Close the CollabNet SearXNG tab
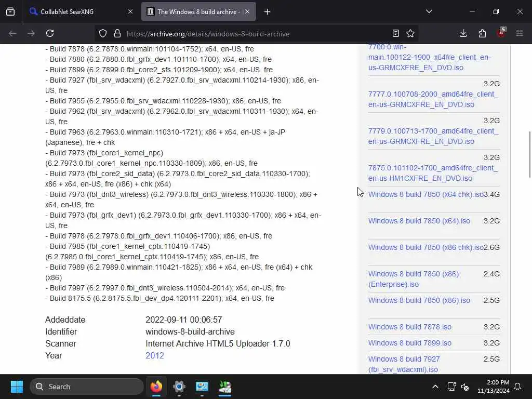 click(x=130, y=12)
